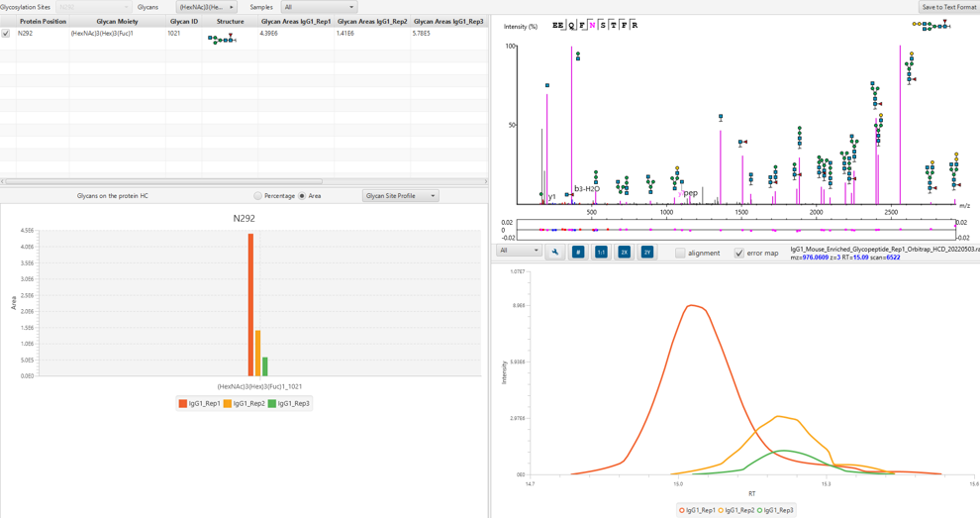
Task: Click the y1 peak label
Action: (552, 196)
